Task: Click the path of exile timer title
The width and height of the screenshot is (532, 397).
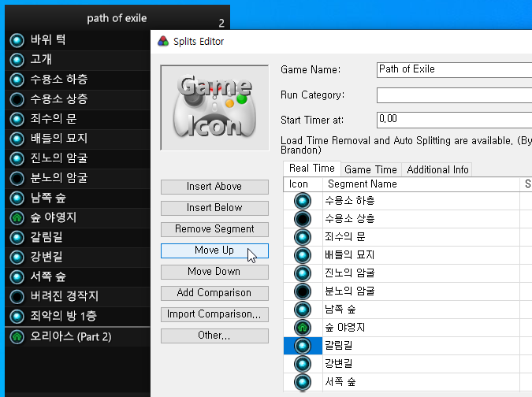Action: click(117, 18)
